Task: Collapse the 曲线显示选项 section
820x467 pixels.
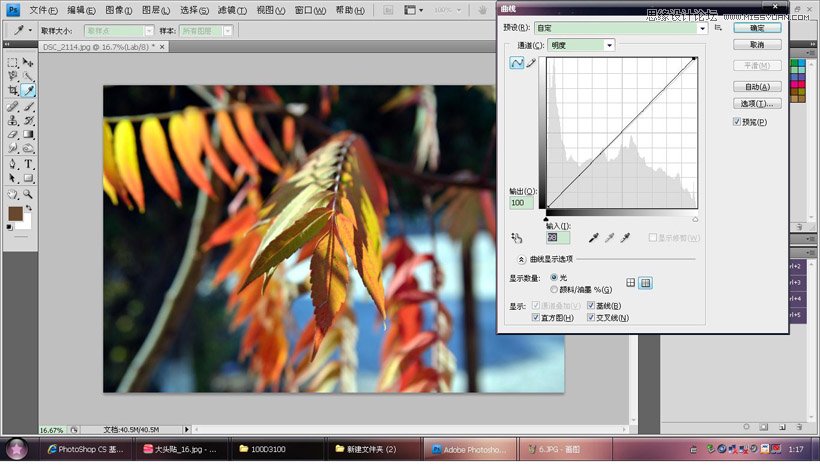Action: 521,259
